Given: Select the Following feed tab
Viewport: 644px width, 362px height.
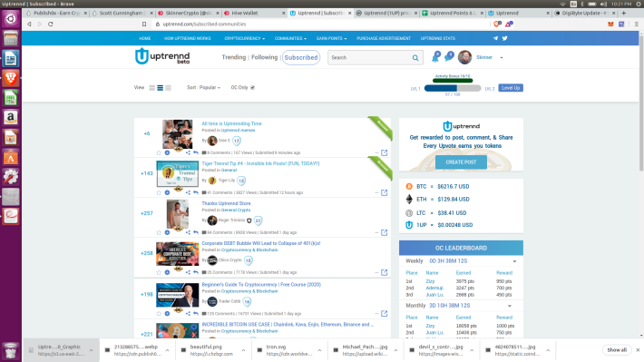Looking at the screenshot, I should (x=265, y=57).
